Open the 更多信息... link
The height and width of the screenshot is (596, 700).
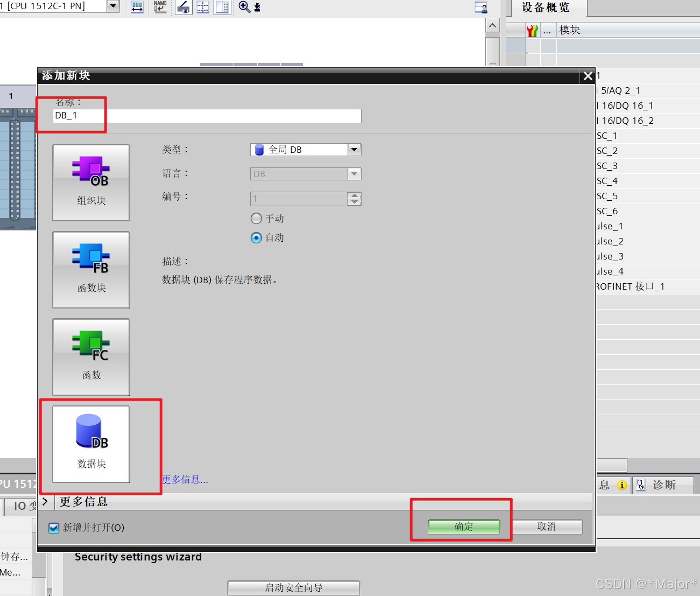[x=184, y=479]
